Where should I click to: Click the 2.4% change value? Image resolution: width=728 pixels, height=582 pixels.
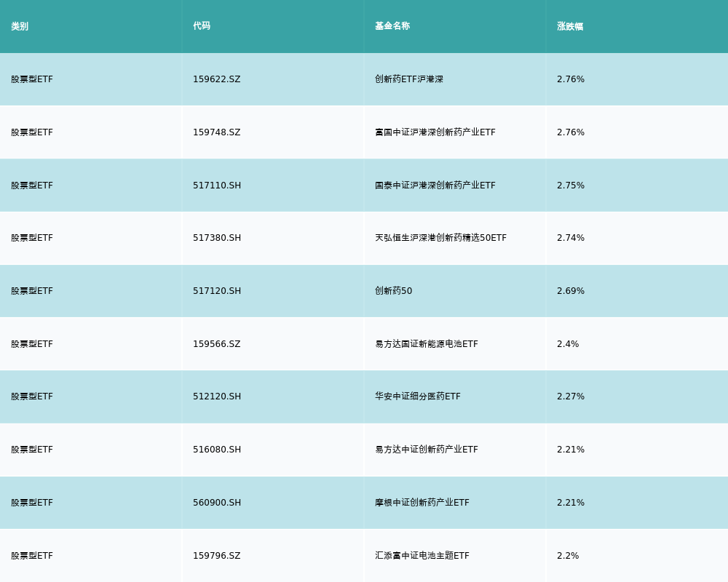click(x=568, y=344)
